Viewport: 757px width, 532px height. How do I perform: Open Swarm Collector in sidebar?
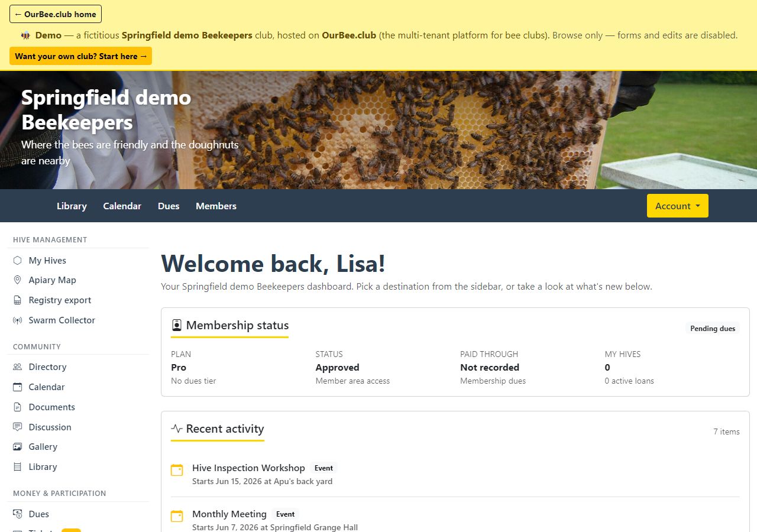click(x=62, y=320)
